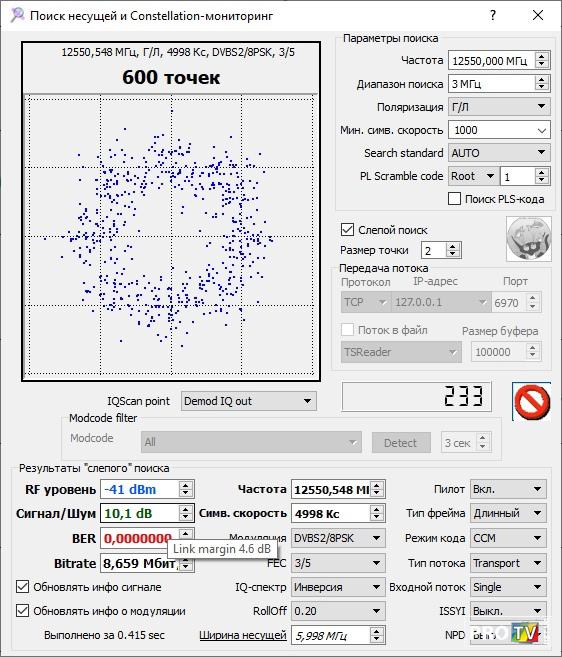Uncheck Обновлять инфо о модуляции

(23, 610)
